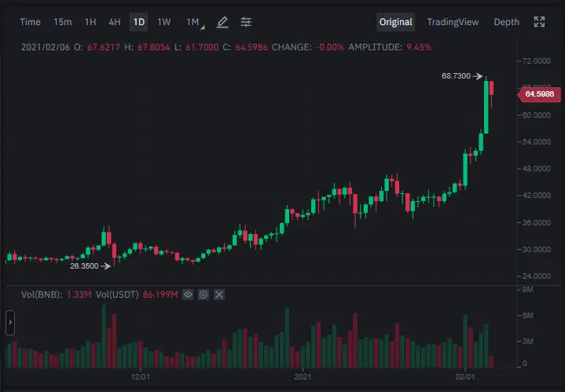
Task: Open the 1M interval dropdown
Action: point(195,22)
